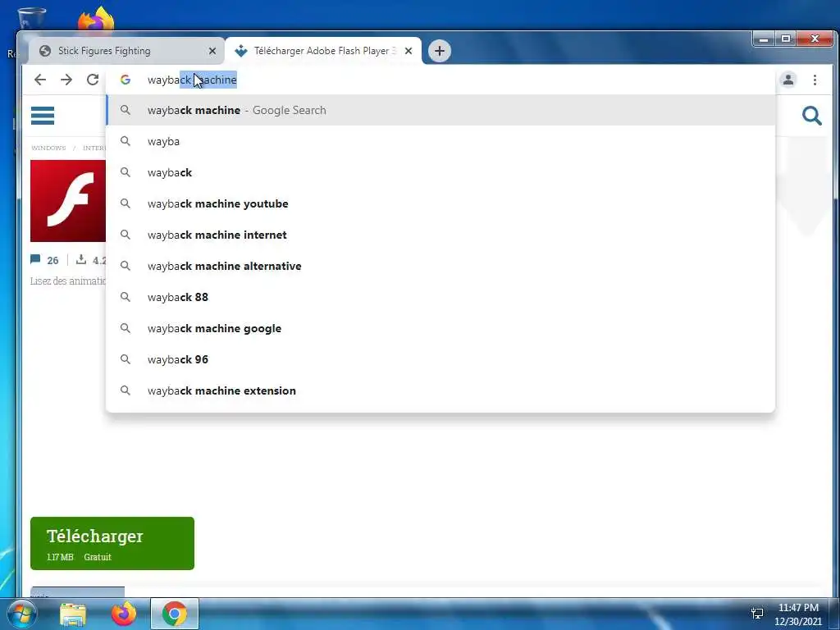This screenshot has width=840, height=630.
Task: Choose the 'wayback machine - Google Search' suggestion
Action: 441,111
